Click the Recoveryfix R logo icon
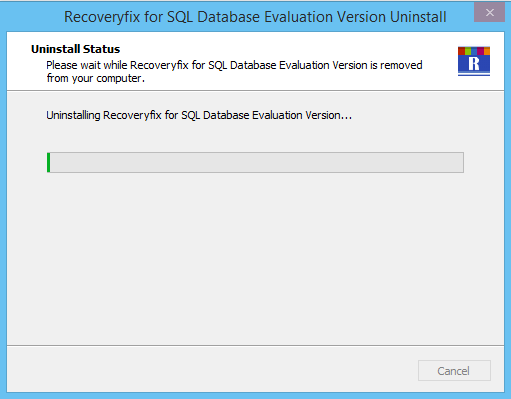This screenshot has height=399, width=511. (x=474, y=61)
